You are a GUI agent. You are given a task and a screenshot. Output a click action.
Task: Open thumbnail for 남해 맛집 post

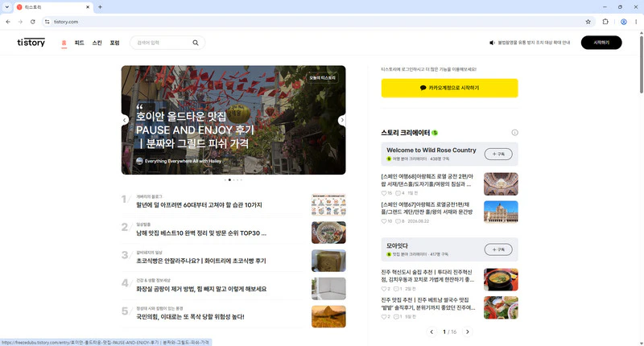point(328,233)
